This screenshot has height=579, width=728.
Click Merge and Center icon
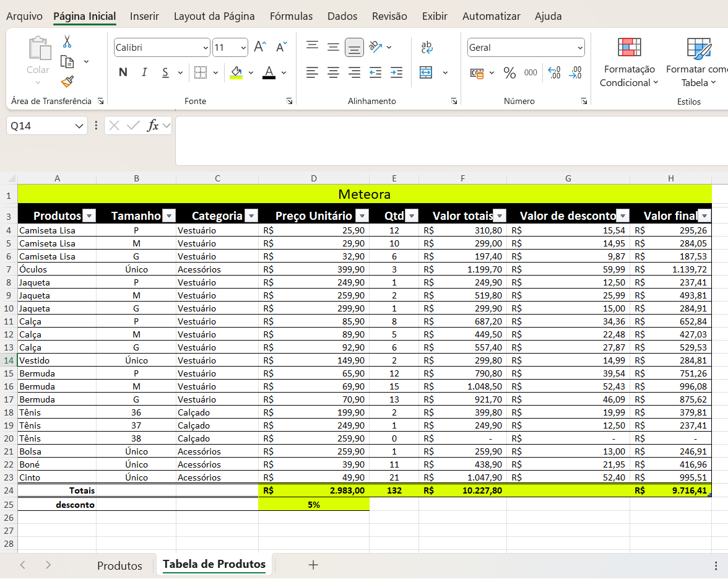tap(426, 72)
